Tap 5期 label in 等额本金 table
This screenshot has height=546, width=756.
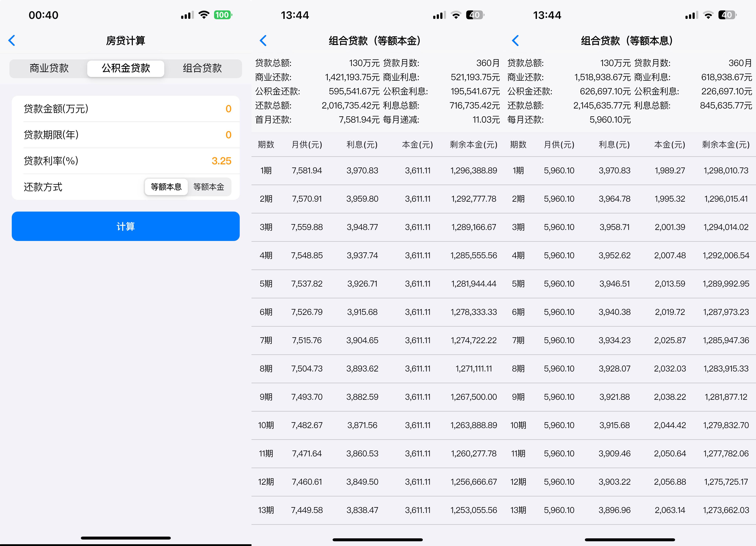266,284
